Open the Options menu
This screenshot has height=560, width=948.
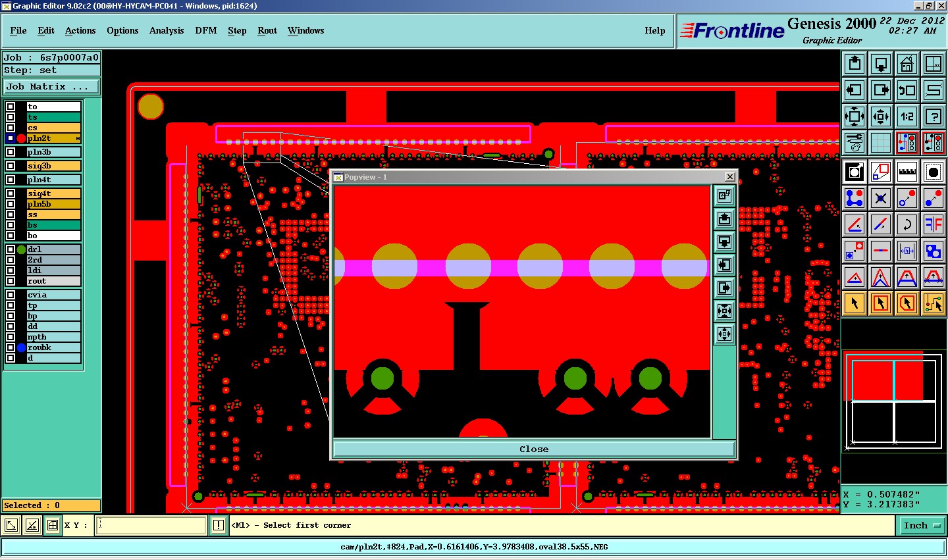[x=122, y=30]
